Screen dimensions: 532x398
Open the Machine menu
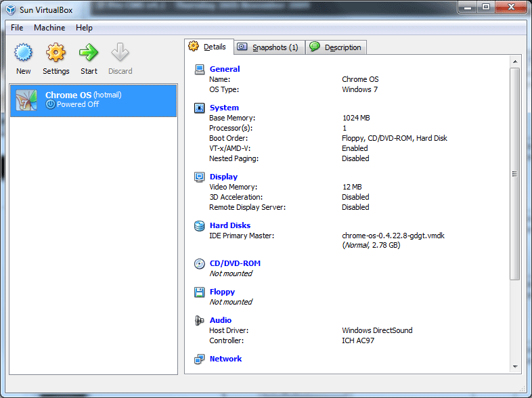tap(49, 28)
